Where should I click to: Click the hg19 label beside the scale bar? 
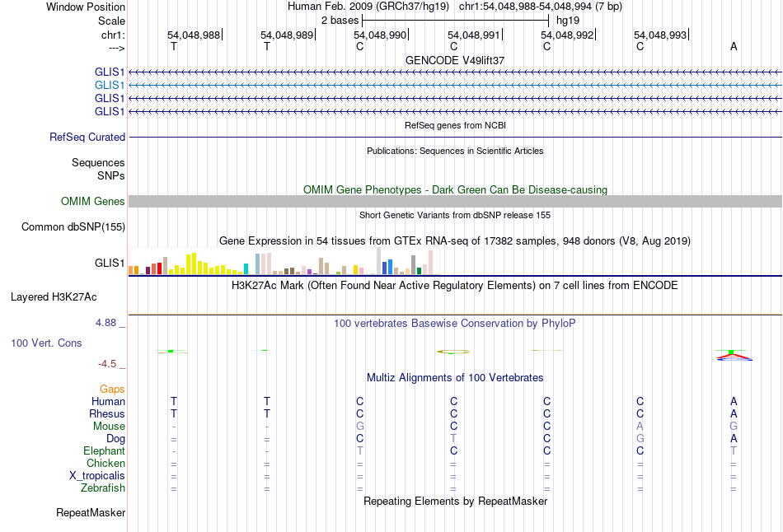tap(568, 21)
